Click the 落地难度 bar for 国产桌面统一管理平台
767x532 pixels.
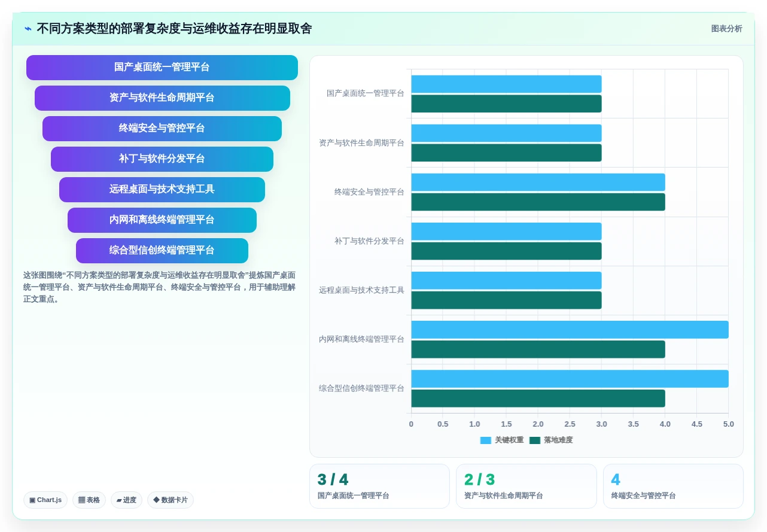(506, 104)
